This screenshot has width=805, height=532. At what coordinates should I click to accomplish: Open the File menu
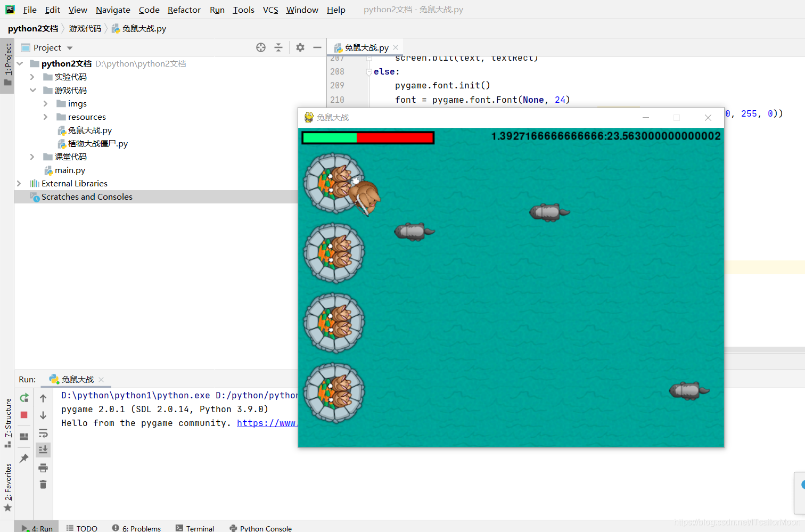pyautogui.click(x=30, y=10)
